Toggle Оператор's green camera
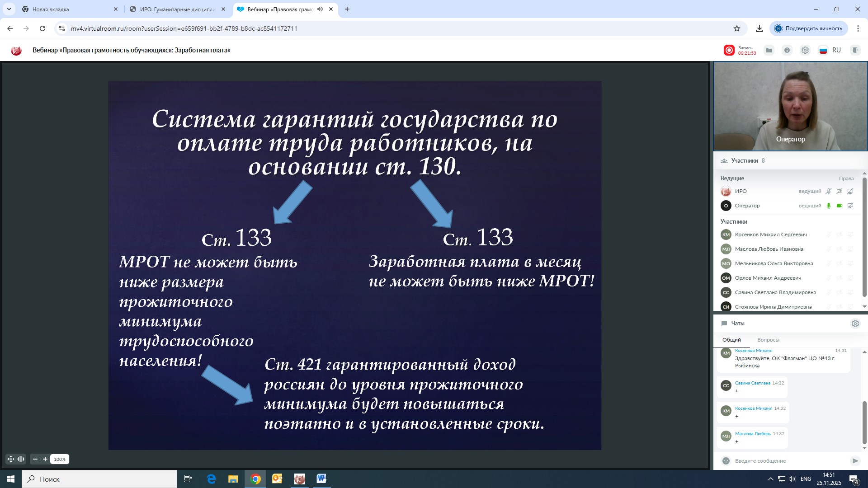The width and height of the screenshot is (868, 488). coord(840,206)
